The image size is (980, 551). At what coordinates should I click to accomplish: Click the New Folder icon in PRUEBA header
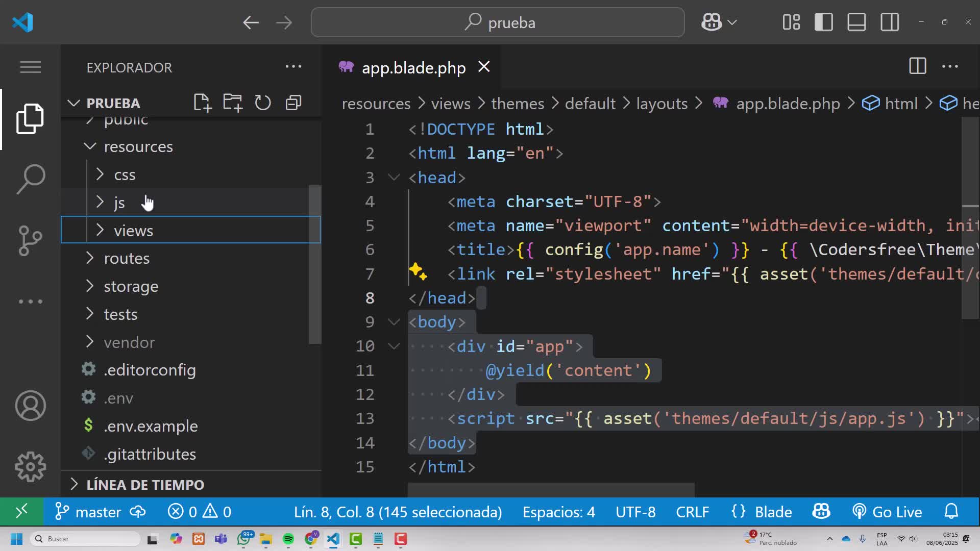click(233, 103)
